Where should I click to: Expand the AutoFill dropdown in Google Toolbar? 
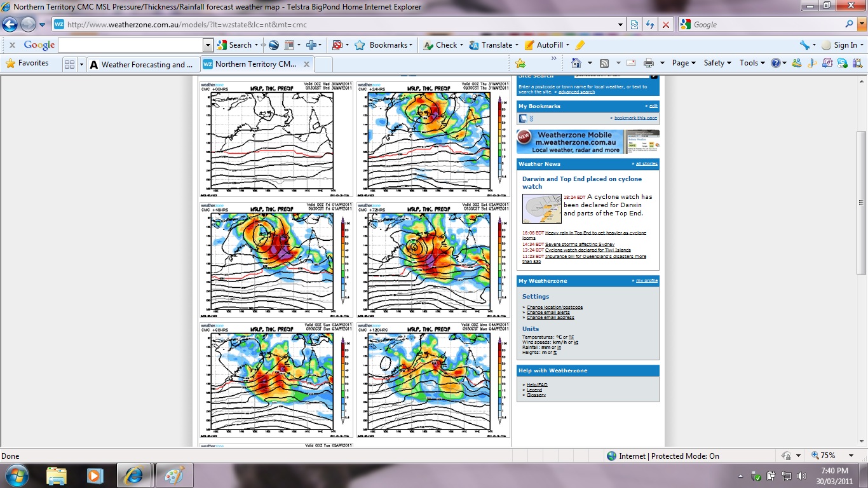(x=567, y=45)
